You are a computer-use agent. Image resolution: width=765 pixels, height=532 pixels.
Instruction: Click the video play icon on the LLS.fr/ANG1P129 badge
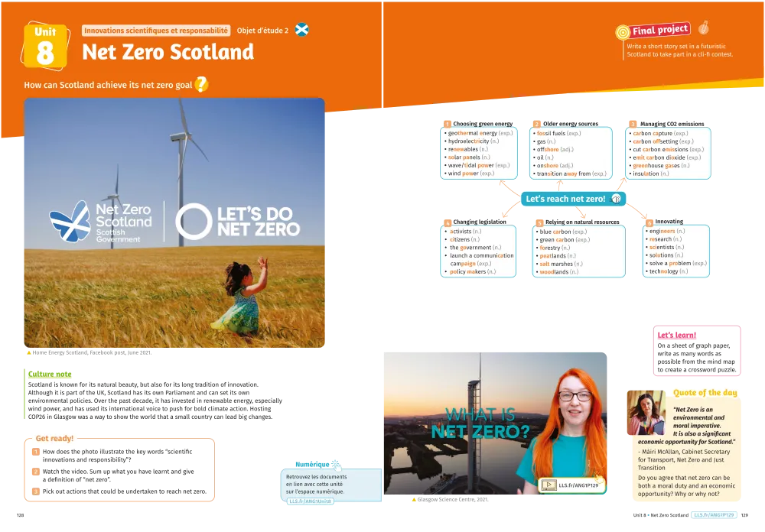(x=548, y=485)
